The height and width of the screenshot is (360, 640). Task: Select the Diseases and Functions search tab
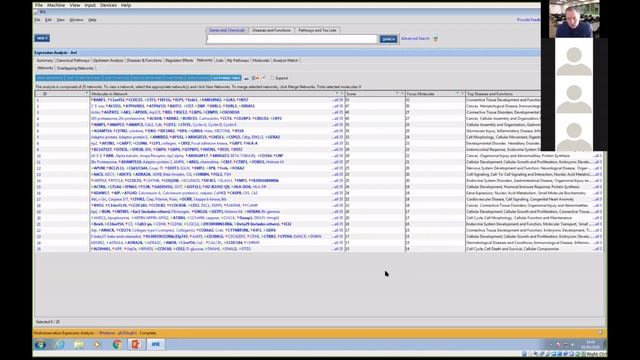coord(271,30)
